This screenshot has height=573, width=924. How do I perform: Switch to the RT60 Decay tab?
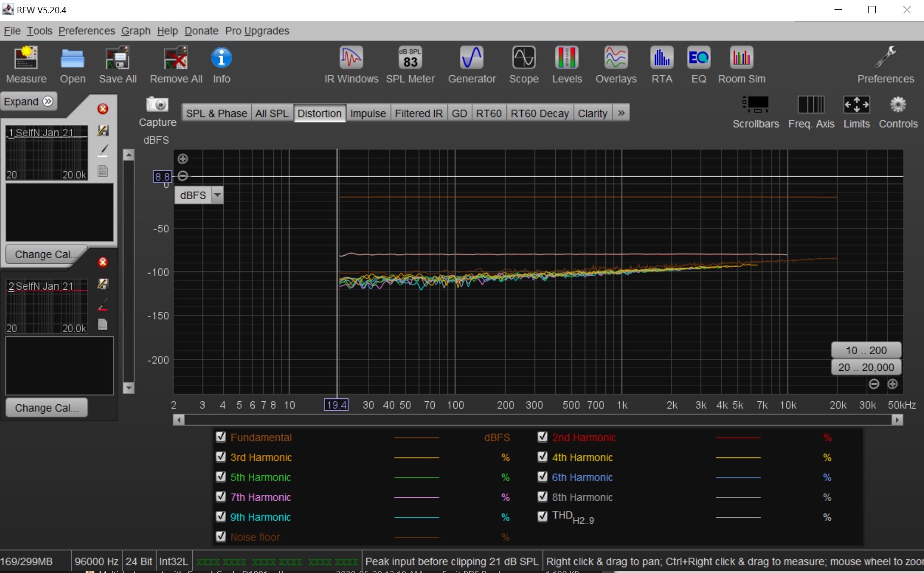pos(539,113)
